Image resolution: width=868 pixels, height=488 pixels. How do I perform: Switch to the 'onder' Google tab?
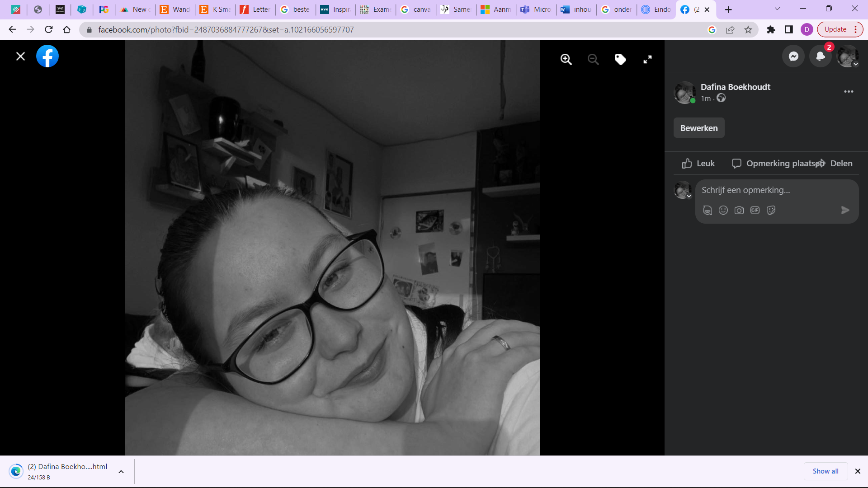click(x=617, y=9)
